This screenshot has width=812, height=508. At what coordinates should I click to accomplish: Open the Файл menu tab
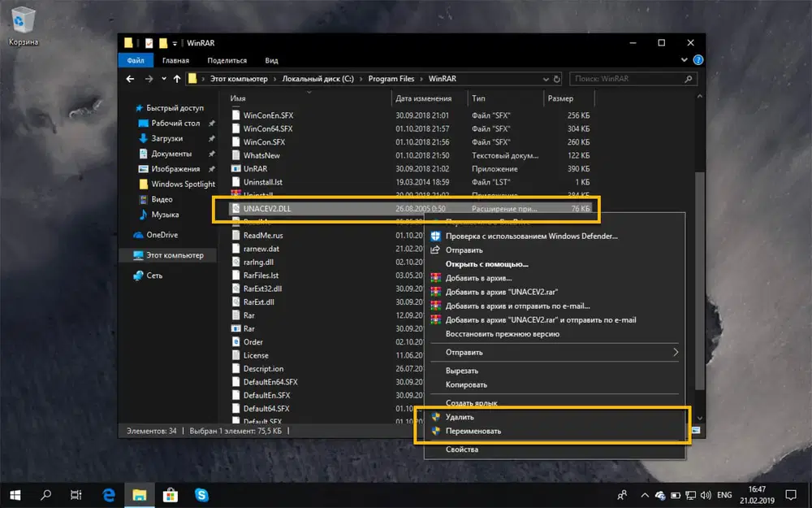click(x=136, y=60)
